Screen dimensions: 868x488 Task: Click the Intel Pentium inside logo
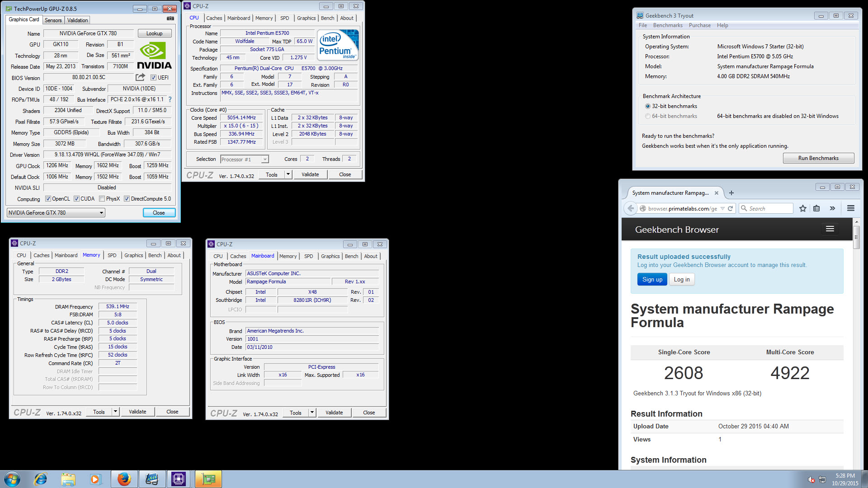[x=338, y=45]
